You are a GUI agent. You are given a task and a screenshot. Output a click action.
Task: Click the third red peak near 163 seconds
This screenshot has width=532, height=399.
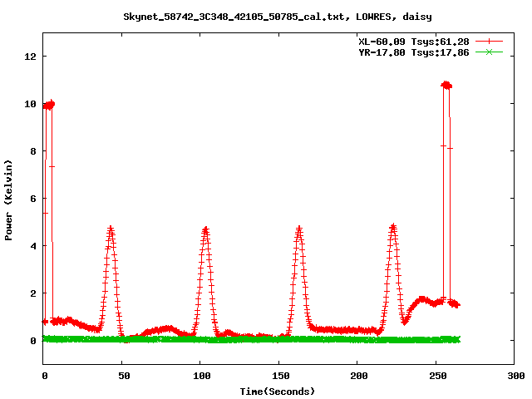[299, 229]
